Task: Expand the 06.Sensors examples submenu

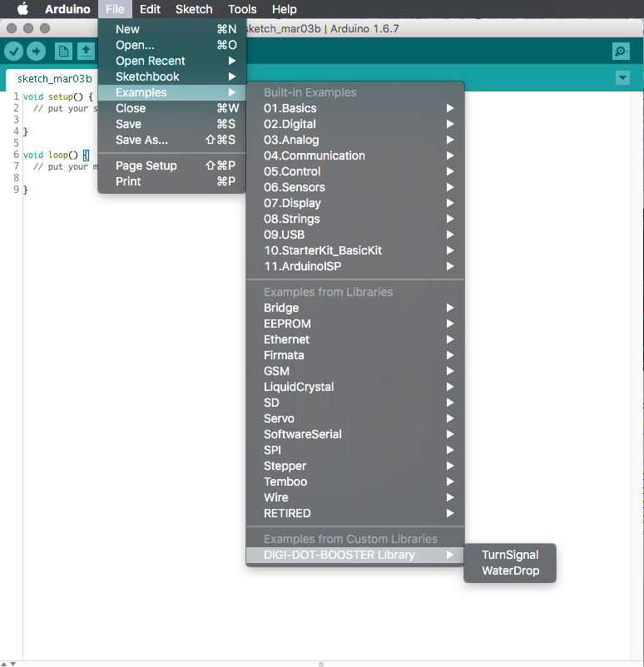Action: (x=355, y=187)
